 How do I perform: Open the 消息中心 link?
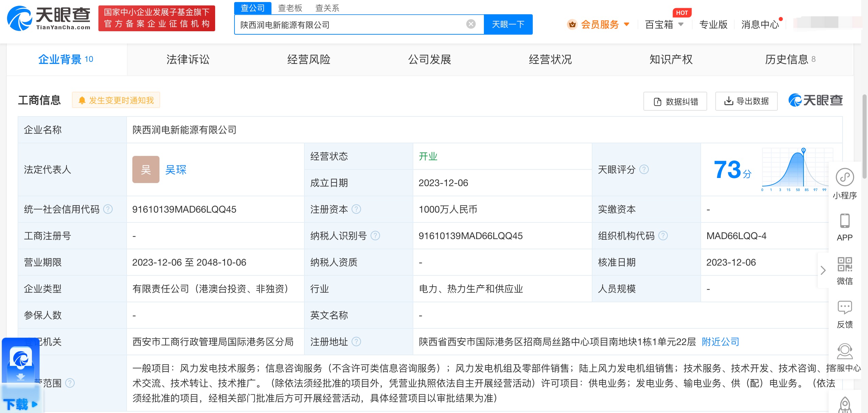pyautogui.click(x=760, y=24)
